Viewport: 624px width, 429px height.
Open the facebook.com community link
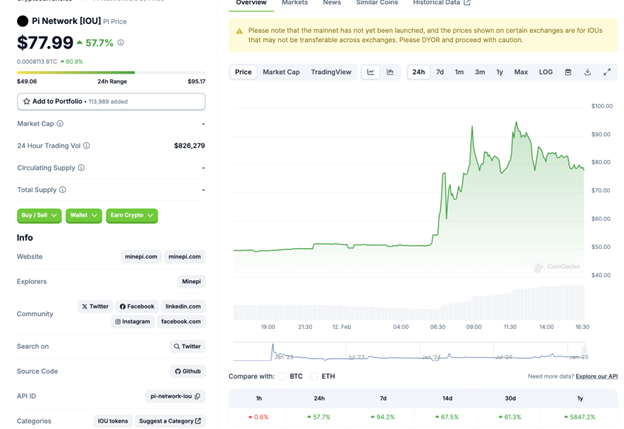[x=181, y=322]
